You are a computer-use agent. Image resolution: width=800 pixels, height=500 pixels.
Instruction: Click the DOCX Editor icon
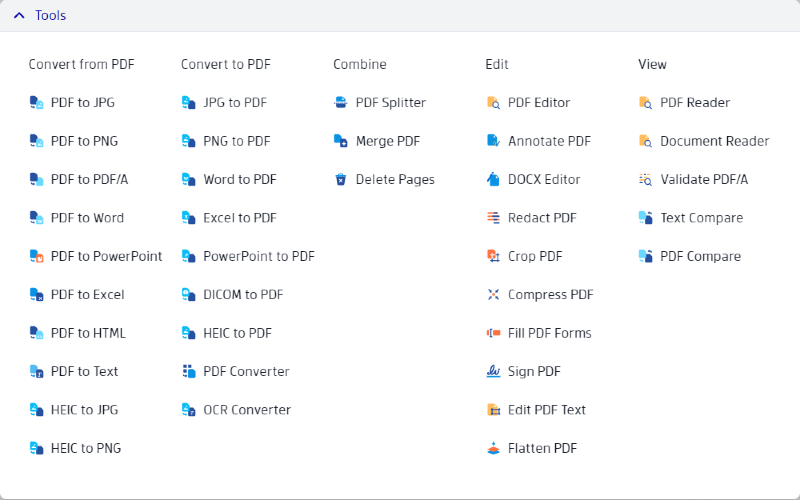point(493,180)
